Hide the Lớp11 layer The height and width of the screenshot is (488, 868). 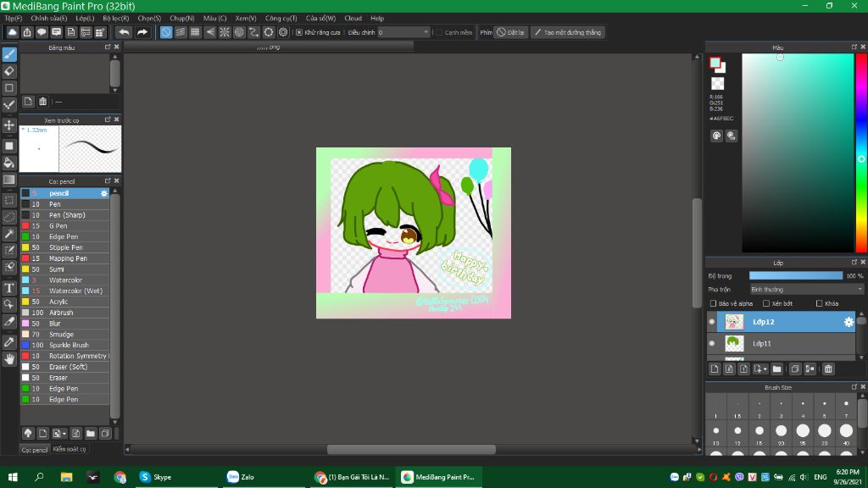coord(712,343)
